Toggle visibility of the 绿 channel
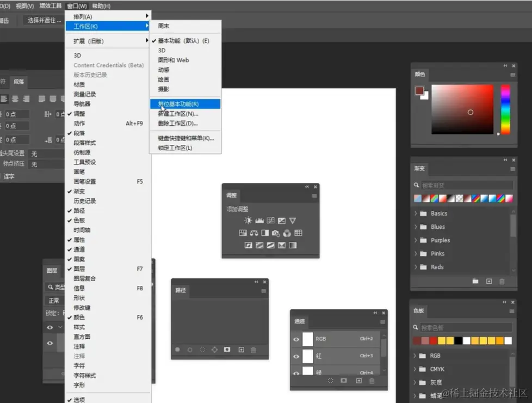 pyautogui.click(x=295, y=372)
